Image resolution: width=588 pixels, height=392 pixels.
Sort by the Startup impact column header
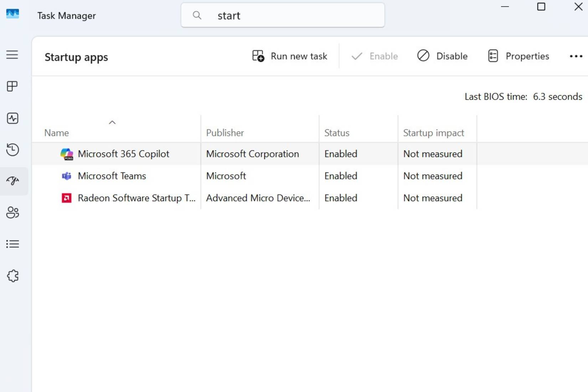click(433, 133)
